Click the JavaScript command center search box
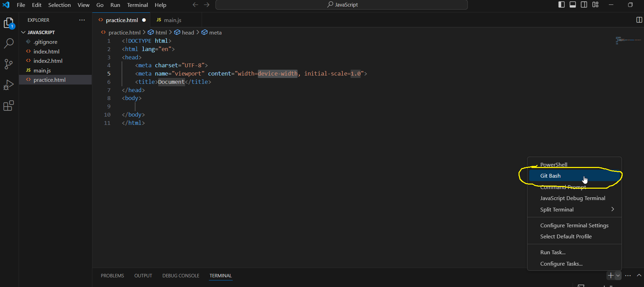 click(341, 5)
